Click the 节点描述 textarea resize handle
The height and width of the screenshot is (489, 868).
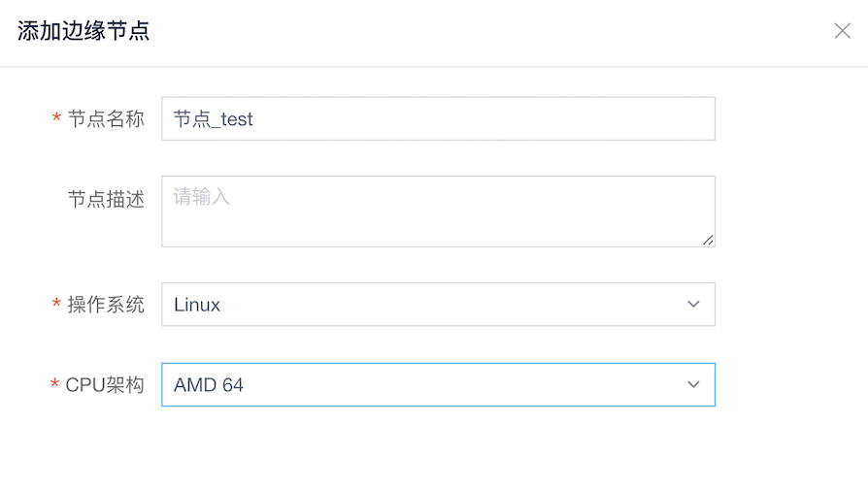pyautogui.click(x=709, y=240)
